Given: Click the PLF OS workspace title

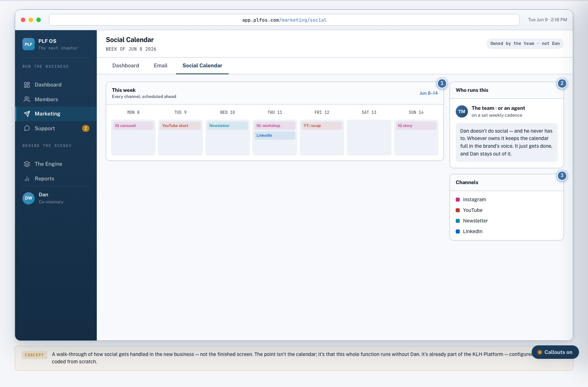Looking at the screenshot, I should (x=47, y=41).
